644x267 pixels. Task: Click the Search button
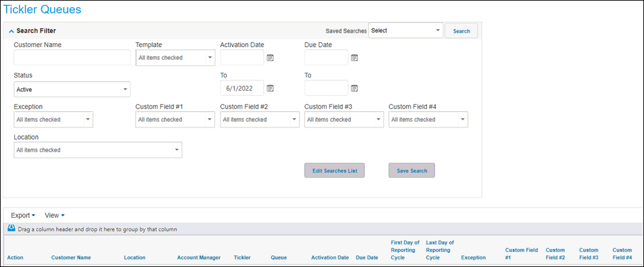point(461,31)
